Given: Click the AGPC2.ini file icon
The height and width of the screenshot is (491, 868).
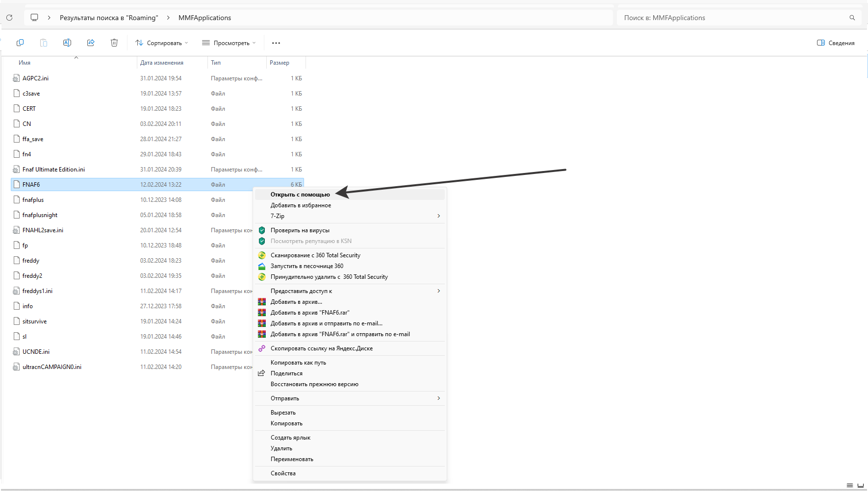Looking at the screenshot, I should 16,78.
